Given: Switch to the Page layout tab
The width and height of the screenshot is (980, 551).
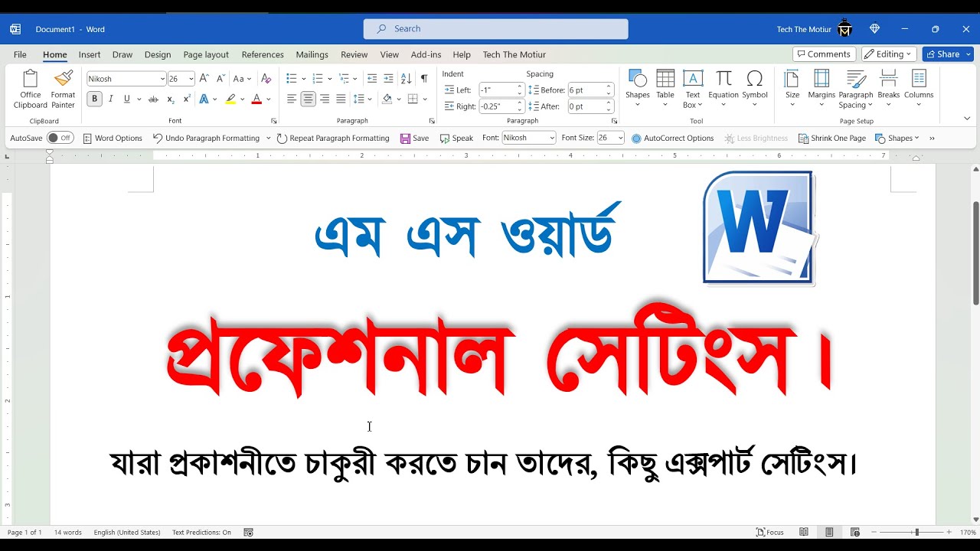Looking at the screenshot, I should click(x=206, y=54).
